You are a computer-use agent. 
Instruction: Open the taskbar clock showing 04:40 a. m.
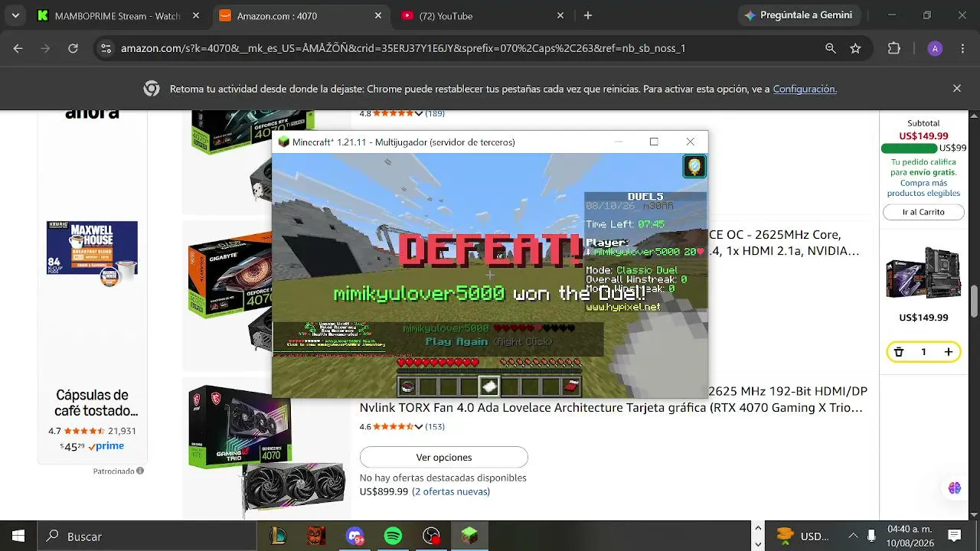(910, 536)
